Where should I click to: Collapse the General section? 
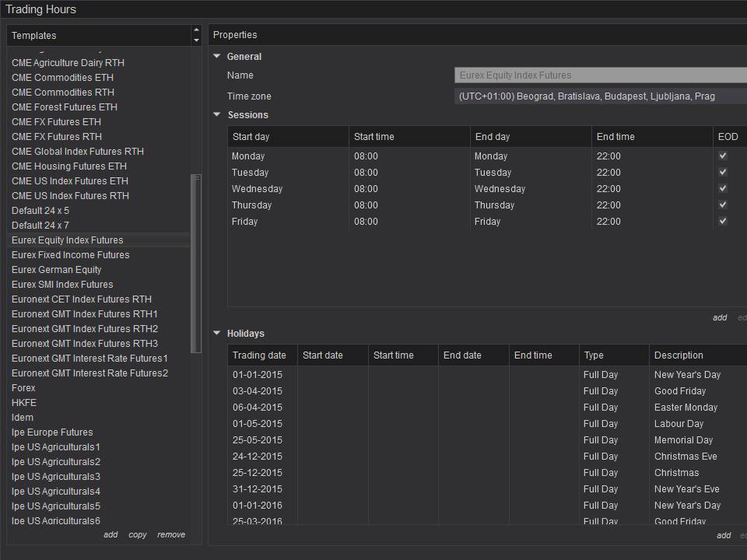coord(217,57)
